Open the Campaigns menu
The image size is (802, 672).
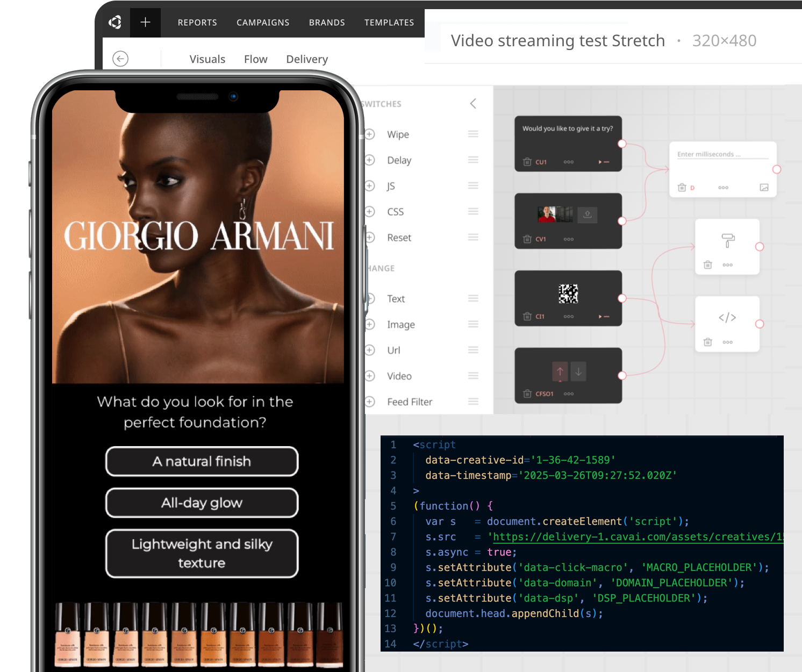click(263, 23)
